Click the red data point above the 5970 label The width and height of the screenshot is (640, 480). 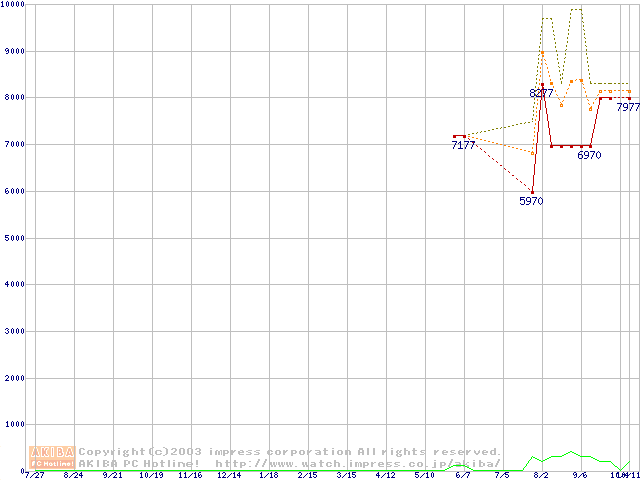click(532, 191)
